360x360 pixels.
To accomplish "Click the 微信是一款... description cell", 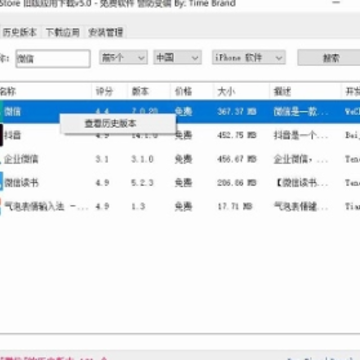I will coord(301,111).
